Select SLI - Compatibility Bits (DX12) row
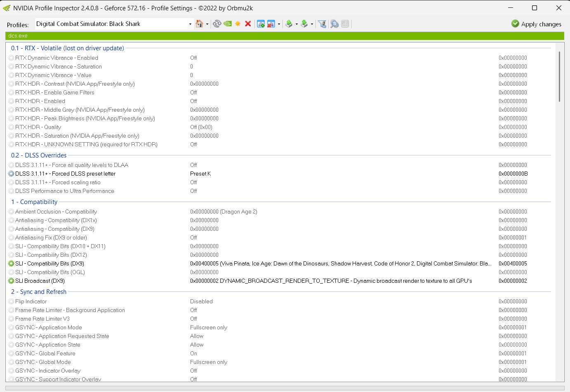The image size is (570, 392). [51, 255]
